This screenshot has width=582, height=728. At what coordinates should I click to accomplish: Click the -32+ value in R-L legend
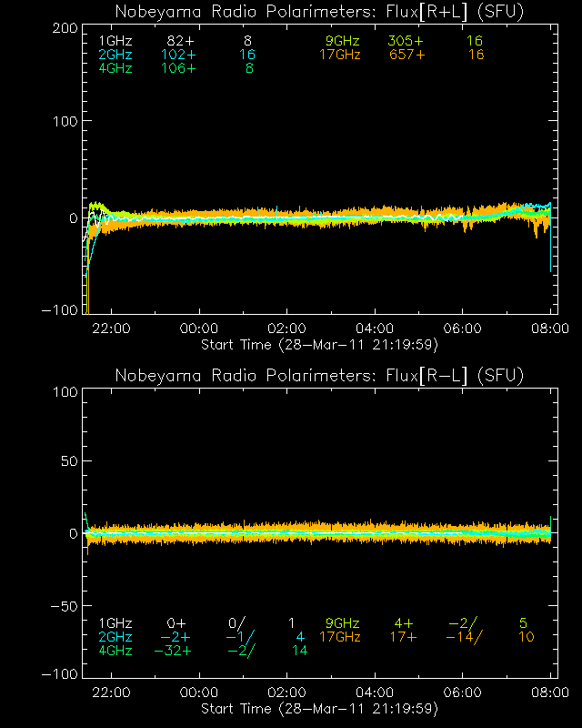[x=173, y=651]
